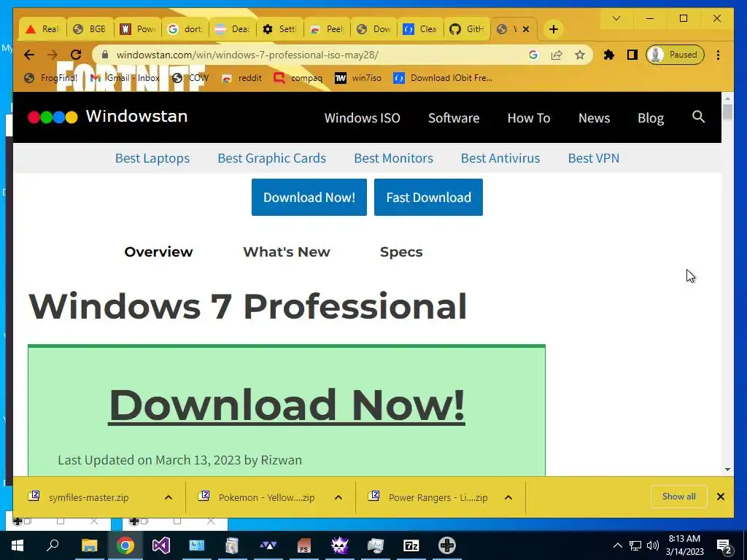
Task: Open the Windows ISO menu
Action: click(362, 118)
